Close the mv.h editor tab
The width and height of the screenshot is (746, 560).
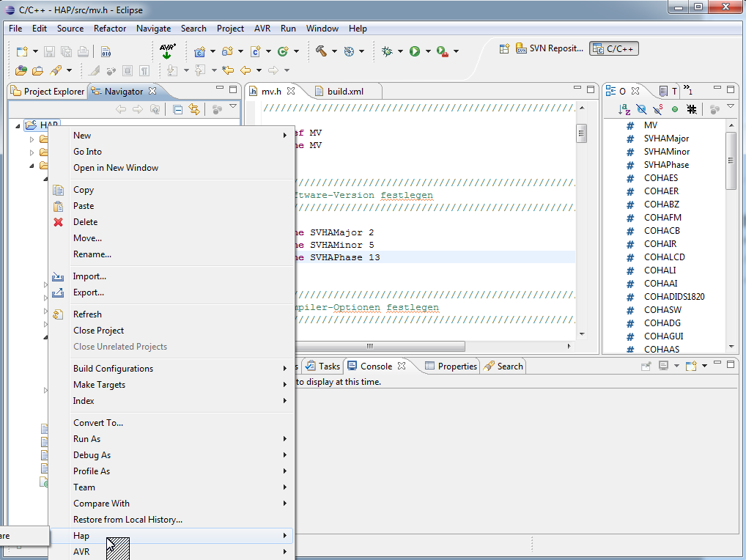291,90
